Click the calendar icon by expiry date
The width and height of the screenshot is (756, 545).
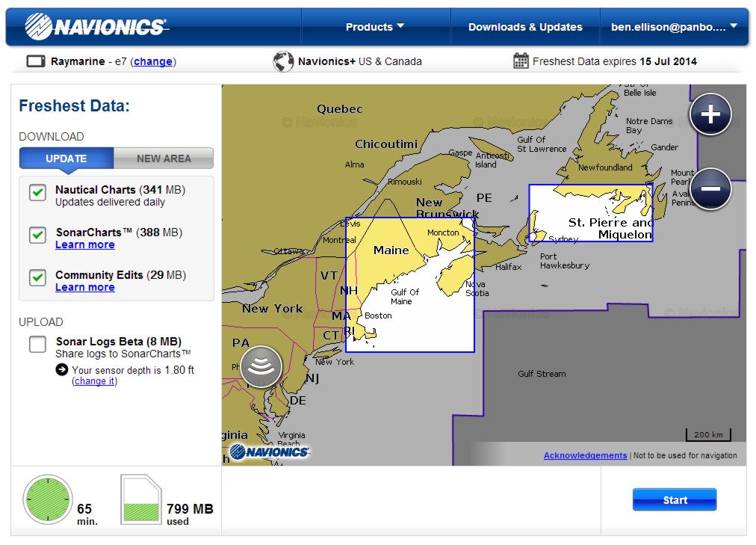pos(521,61)
